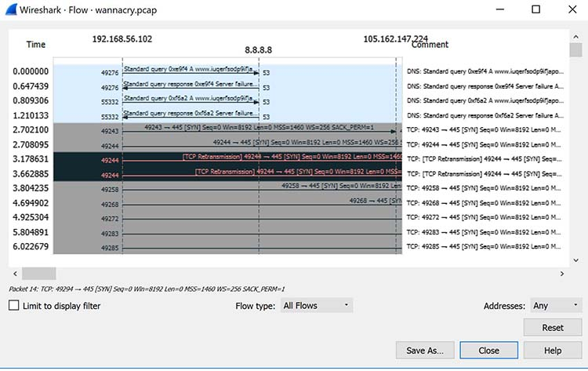Open Help for the Flow dialog

point(553,350)
